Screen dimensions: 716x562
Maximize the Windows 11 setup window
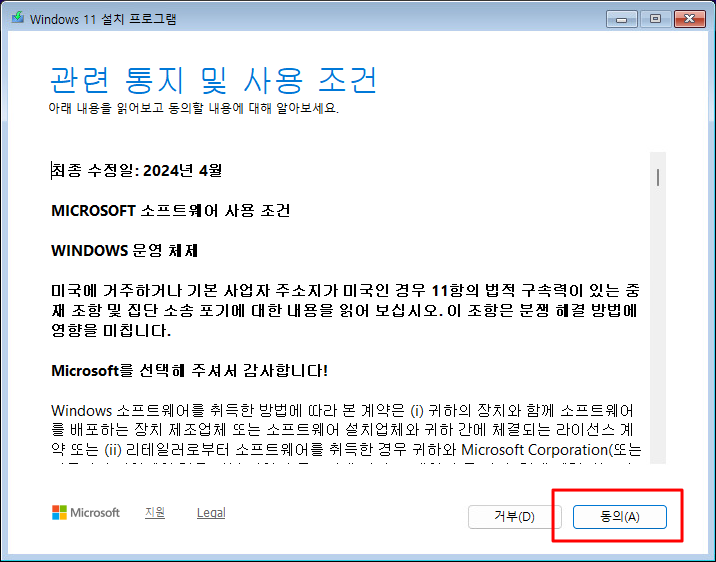[x=655, y=18]
